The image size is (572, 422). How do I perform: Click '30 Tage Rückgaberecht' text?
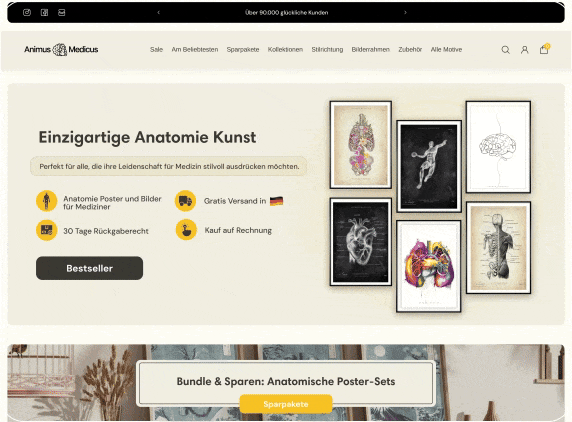[106, 231]
